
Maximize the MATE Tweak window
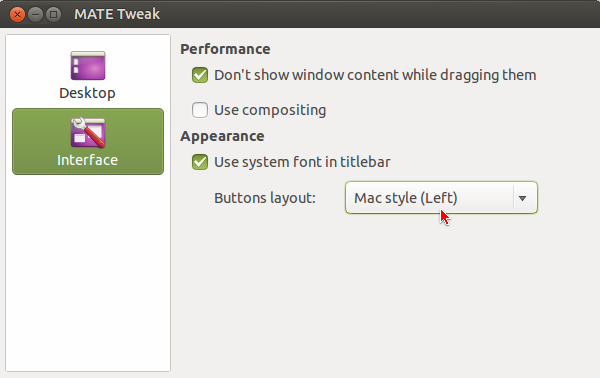[53, 15]
